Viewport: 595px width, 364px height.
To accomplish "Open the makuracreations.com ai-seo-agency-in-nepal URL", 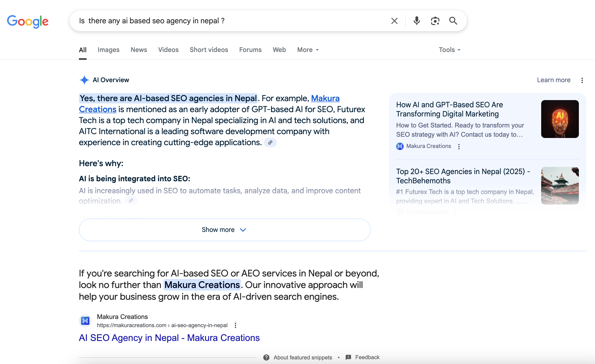I will 162,325.
